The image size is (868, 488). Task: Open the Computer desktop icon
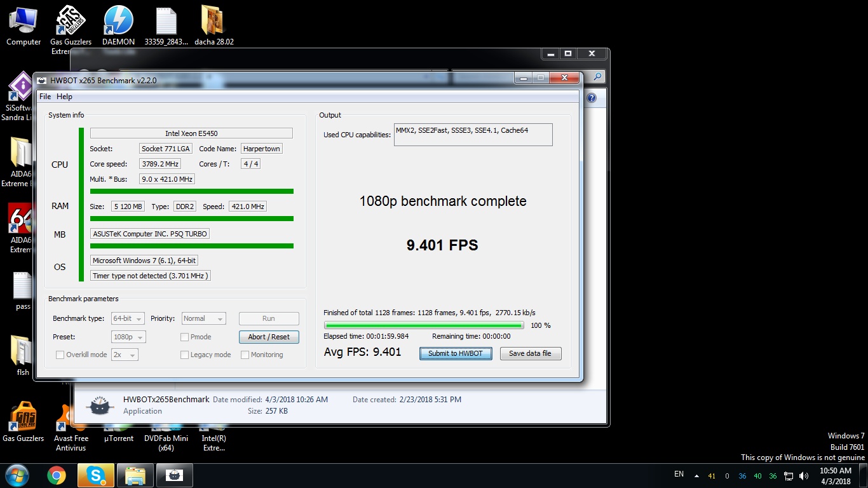tap(24, 26)
